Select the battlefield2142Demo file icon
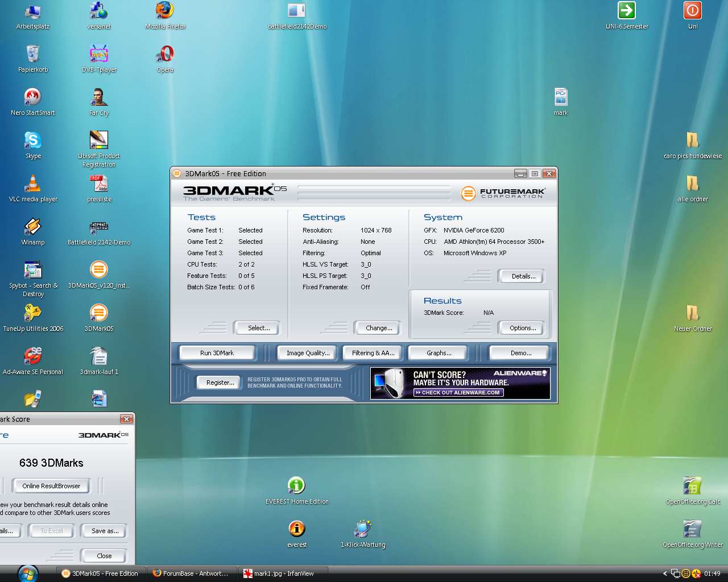Image resolution: width=728 pixels, height=582 pixels. coord(297,16)
